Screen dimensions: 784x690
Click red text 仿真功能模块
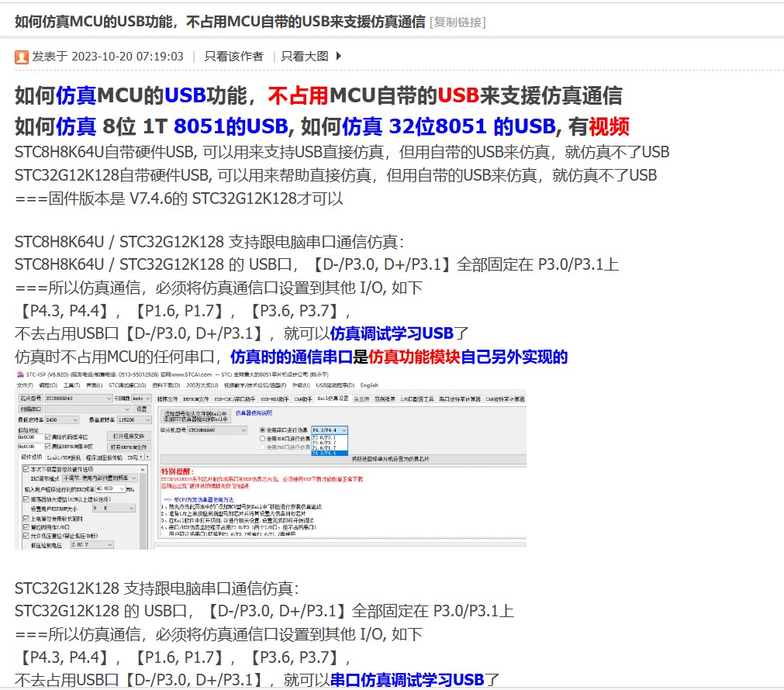click(x=414, y=357)
